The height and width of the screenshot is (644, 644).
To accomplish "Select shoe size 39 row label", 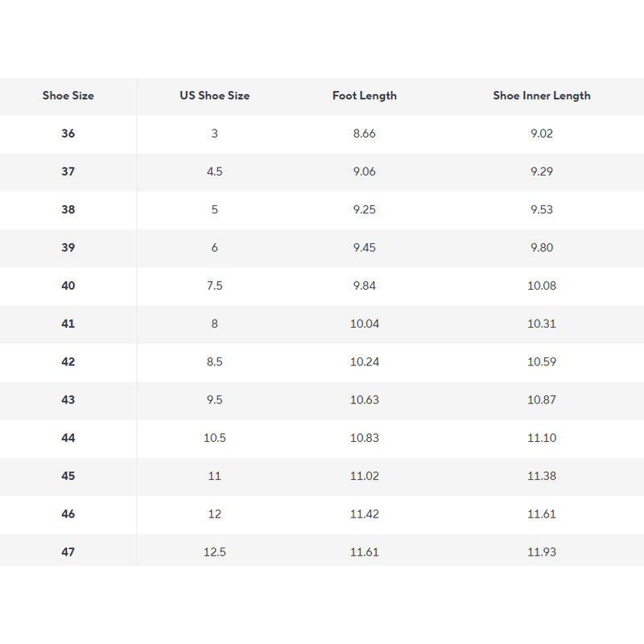I will [x=68, y=248].
